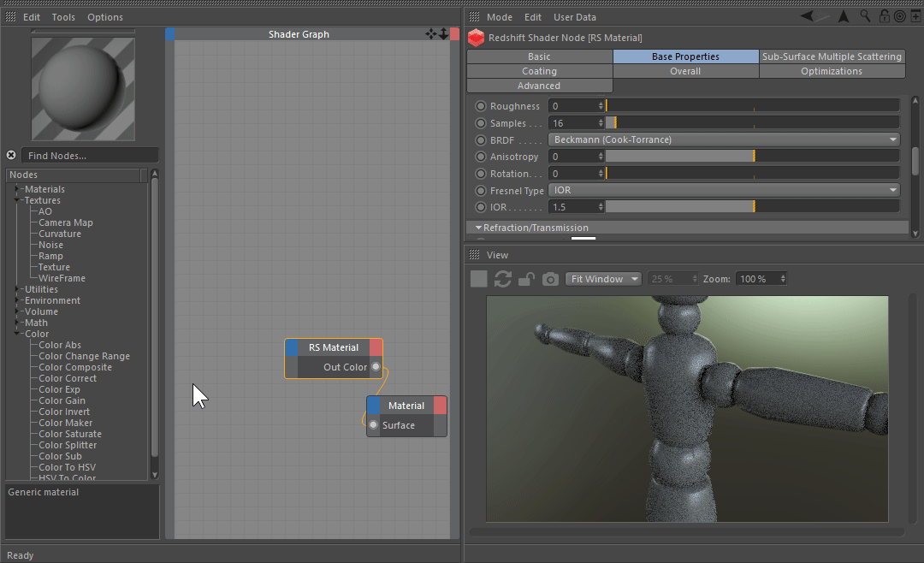The image size is (924, 563).
Task: Open the Fit Window dropdown
Action: click(603, 279)
